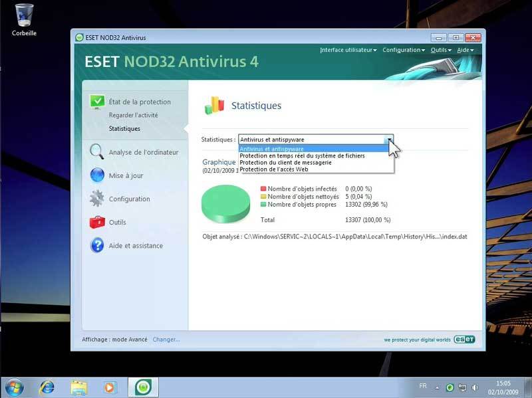The height and width of the screenshot is (398, 532).
Task: Open État de la protection section
Action: tap(140, 102)
